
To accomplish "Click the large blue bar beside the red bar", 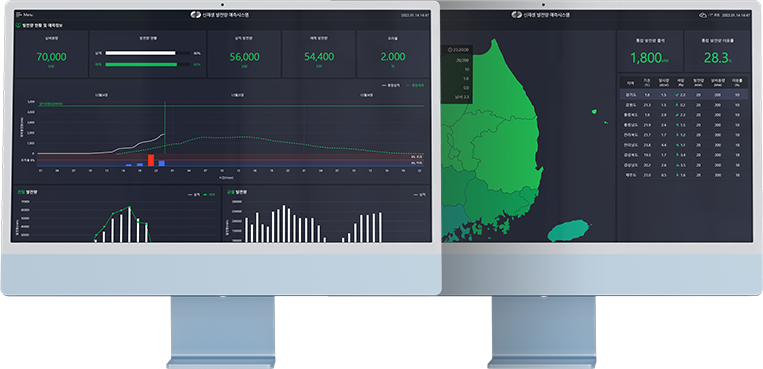I will [162, 163].
